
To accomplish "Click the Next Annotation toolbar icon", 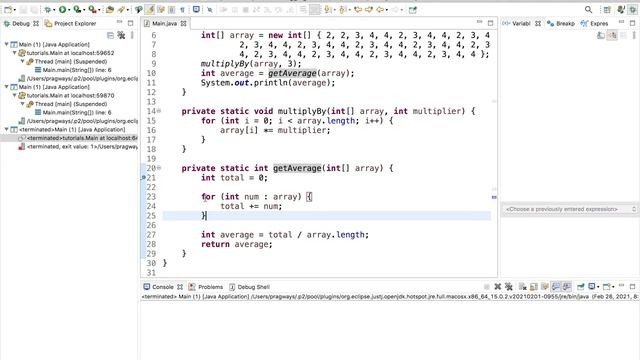I will [x=327, y=9].
